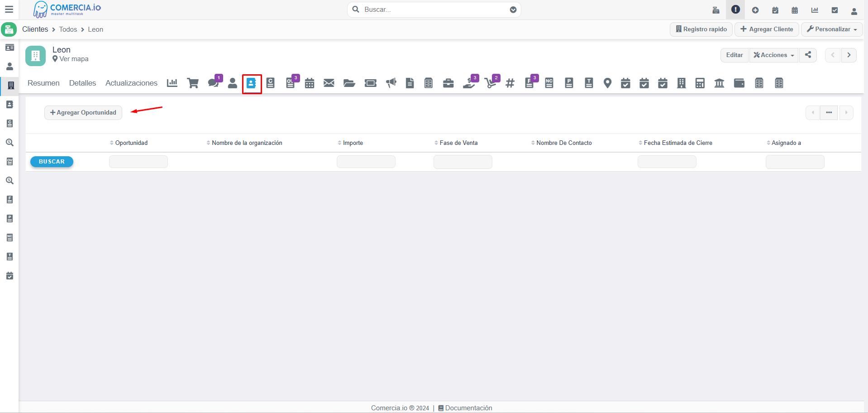The width and height of the screenshot is (868, 413).
Task: Open the open-folder documents tab
Action: click(349, 83)
